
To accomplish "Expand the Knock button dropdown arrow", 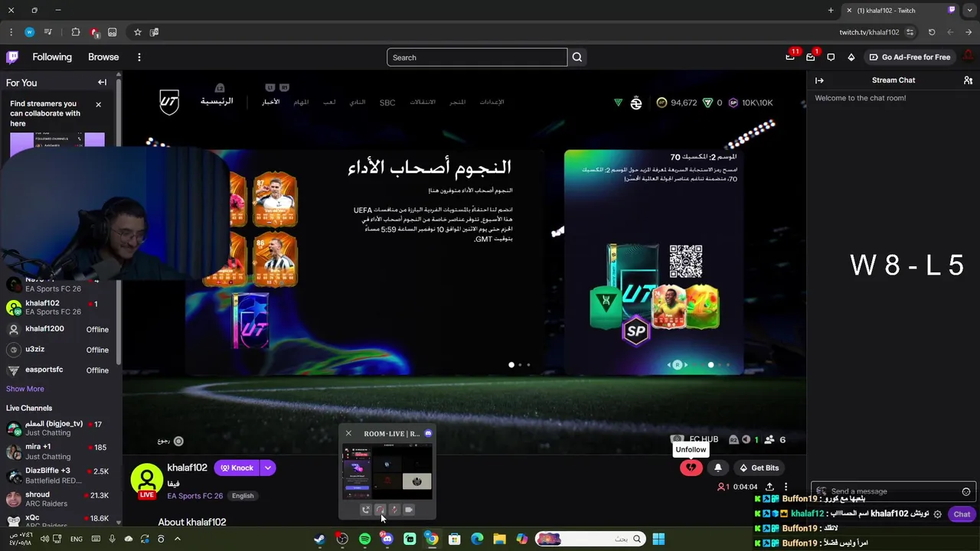I will 267,468.
